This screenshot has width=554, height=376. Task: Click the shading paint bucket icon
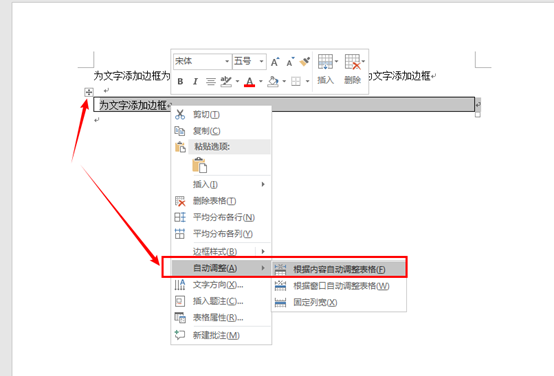point(273,82)
